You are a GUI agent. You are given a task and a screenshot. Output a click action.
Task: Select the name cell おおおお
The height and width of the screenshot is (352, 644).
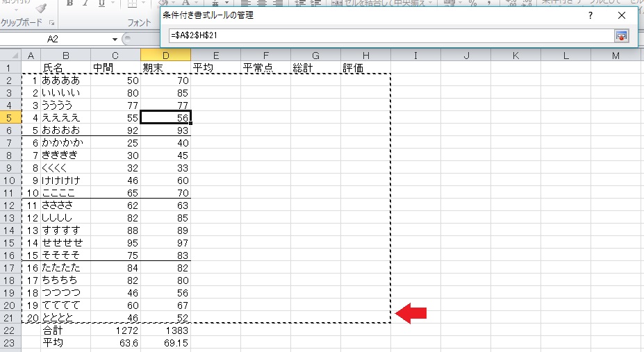(x=66, y=131)
